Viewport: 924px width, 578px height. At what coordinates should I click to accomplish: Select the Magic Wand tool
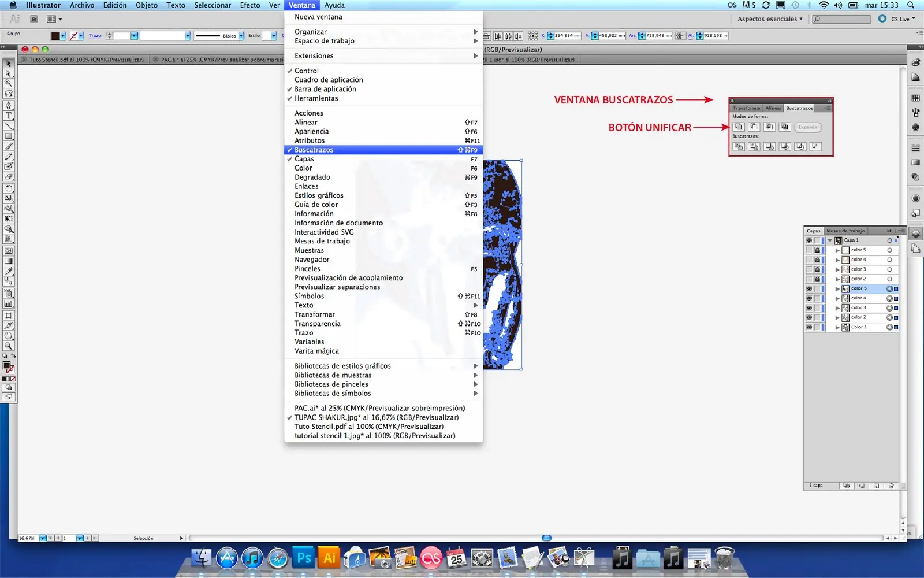pos(9,83)
